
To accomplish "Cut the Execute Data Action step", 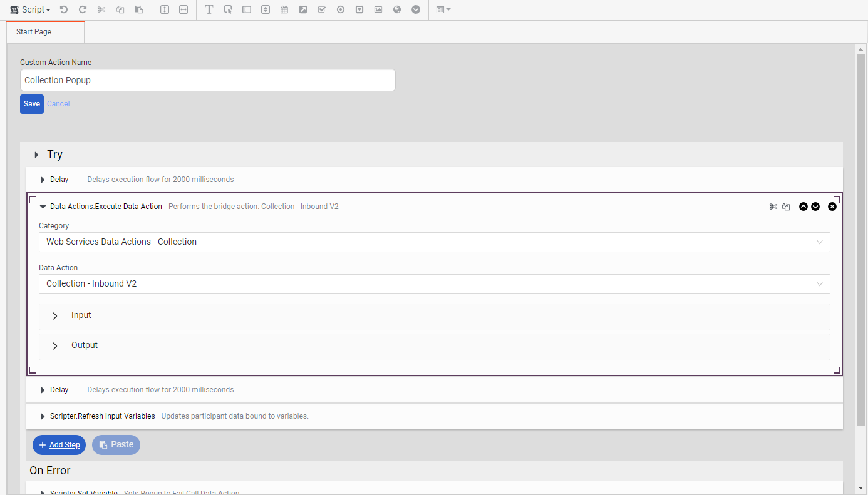I will pyautogui.click(x=773, y=207).
